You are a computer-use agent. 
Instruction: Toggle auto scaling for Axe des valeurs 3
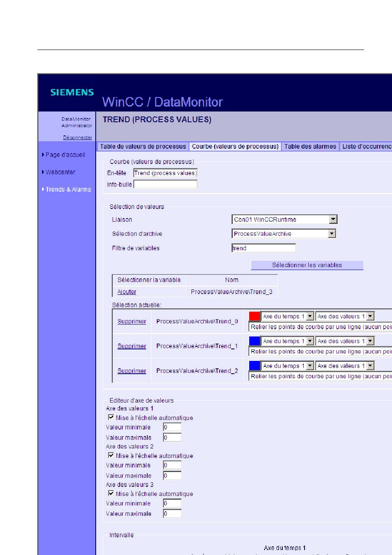point(111,493)
